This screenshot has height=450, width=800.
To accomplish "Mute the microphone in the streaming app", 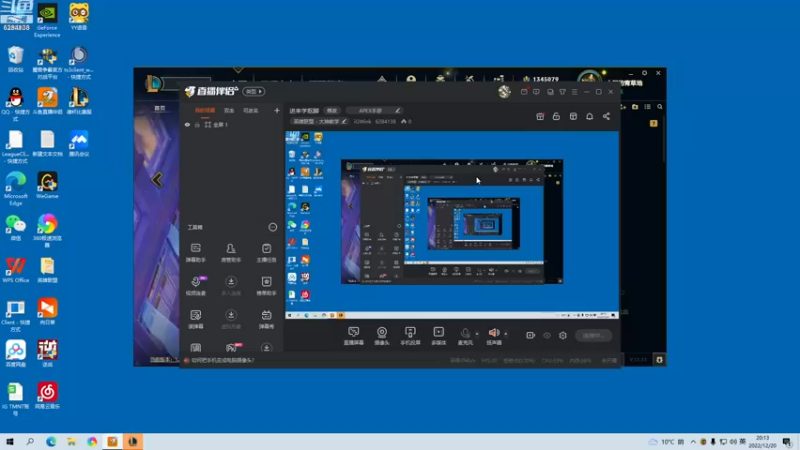I will [x=465, y=334].
